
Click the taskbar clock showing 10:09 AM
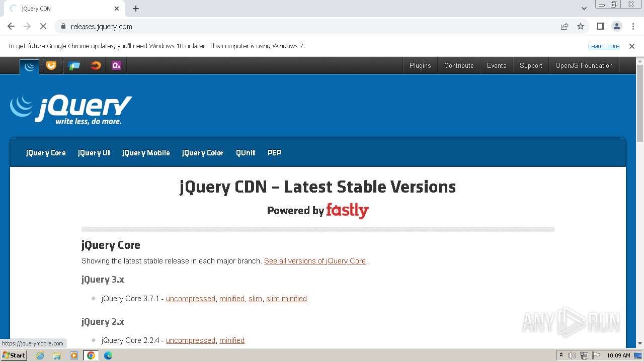(618, 355)
